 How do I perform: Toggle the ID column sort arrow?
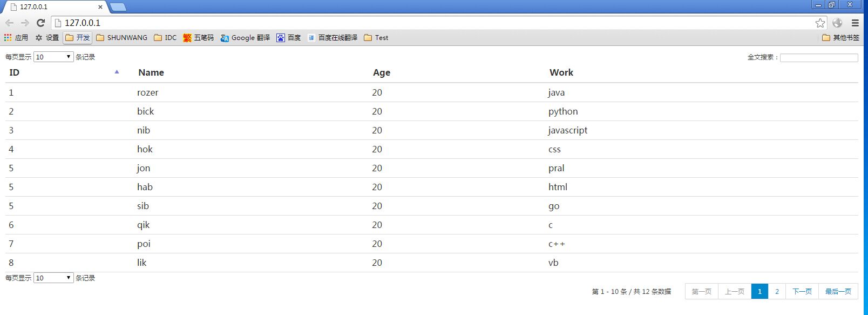pos(117,72)
